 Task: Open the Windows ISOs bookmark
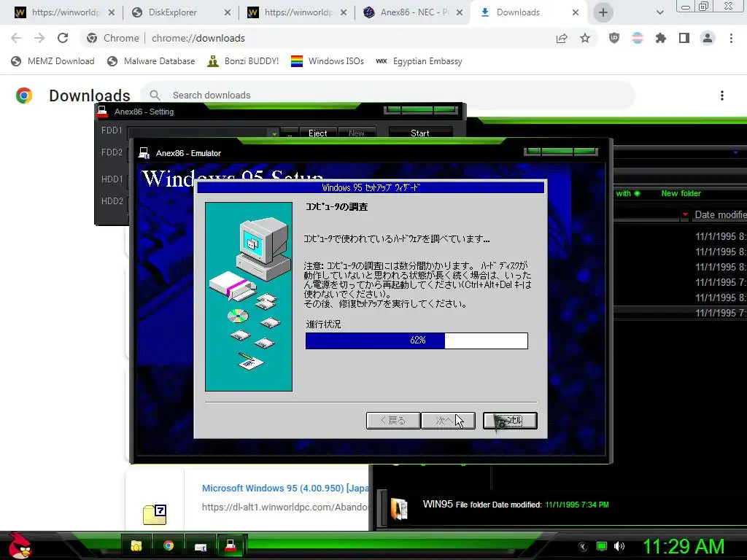coord(328,61)
